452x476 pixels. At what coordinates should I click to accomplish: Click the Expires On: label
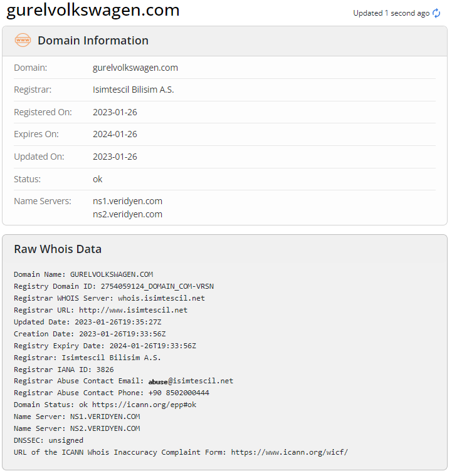coord(36,134)
